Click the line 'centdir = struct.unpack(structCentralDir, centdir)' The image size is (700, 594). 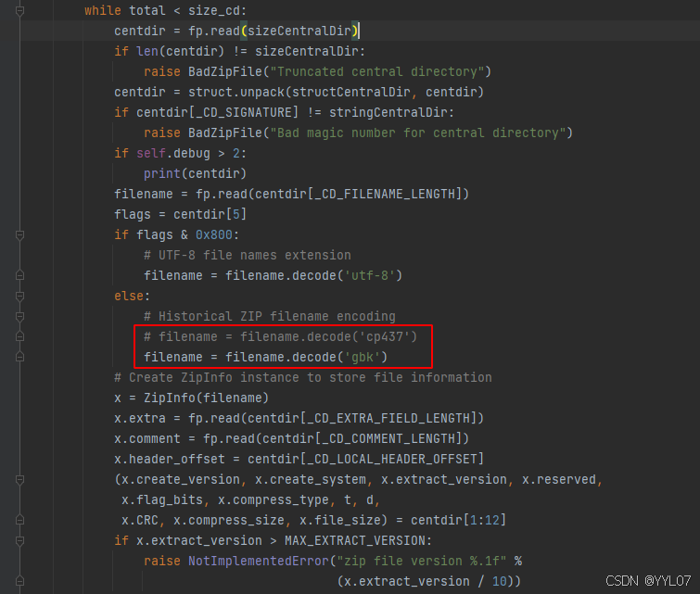(299, 92)
